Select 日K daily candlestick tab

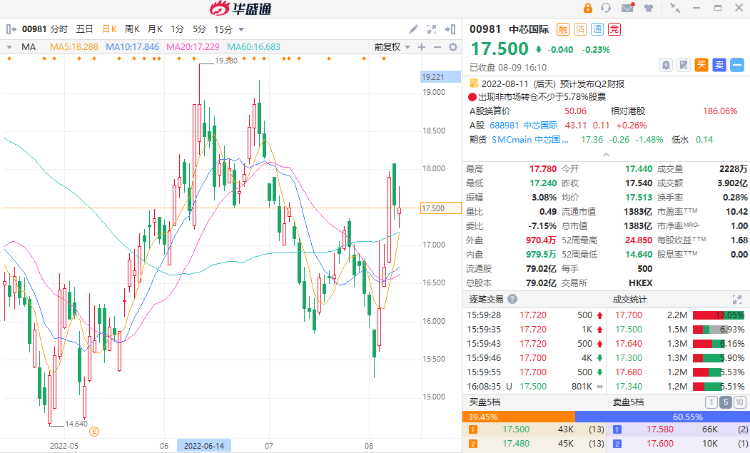pos(110,29)
